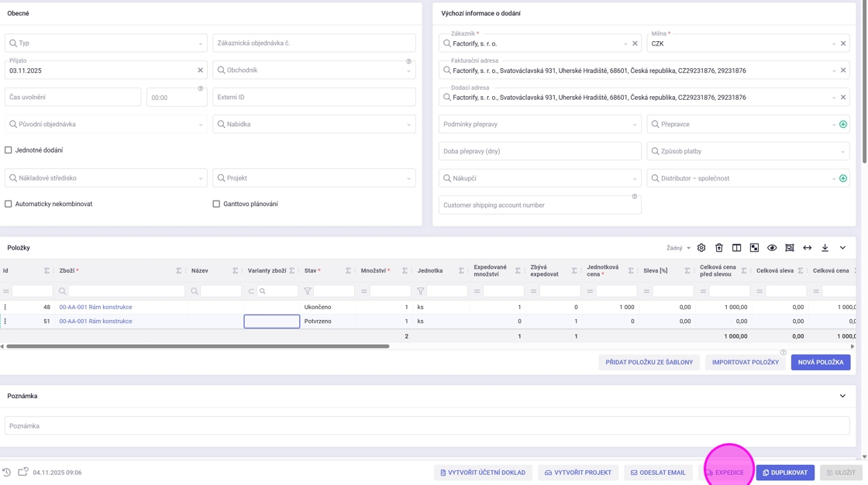Open 00-AA-001 Rám konstrukce link in row 48
This screenshot has height=485, width=868.
click(x=95, y=307)
